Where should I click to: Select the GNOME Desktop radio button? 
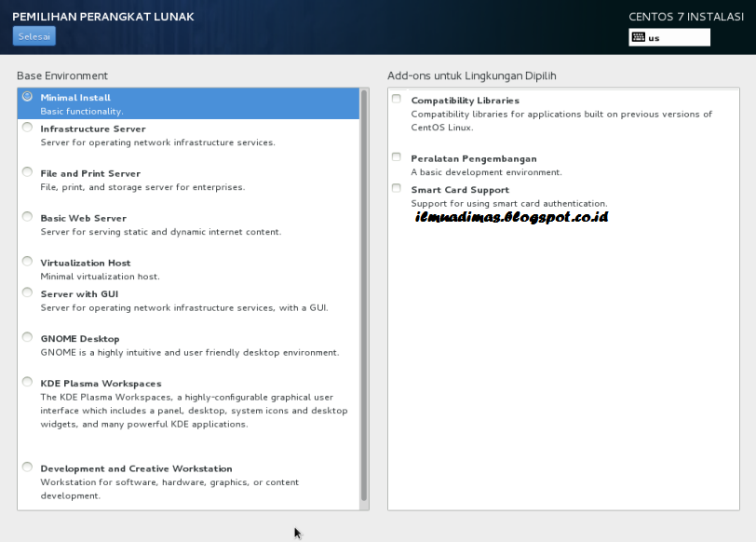click(x=28, y=337)
